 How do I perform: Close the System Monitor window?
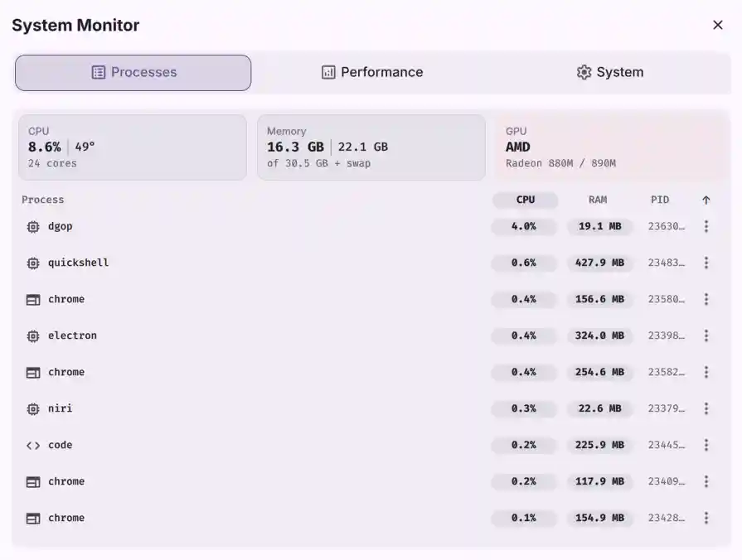click(x=718, y=25)
